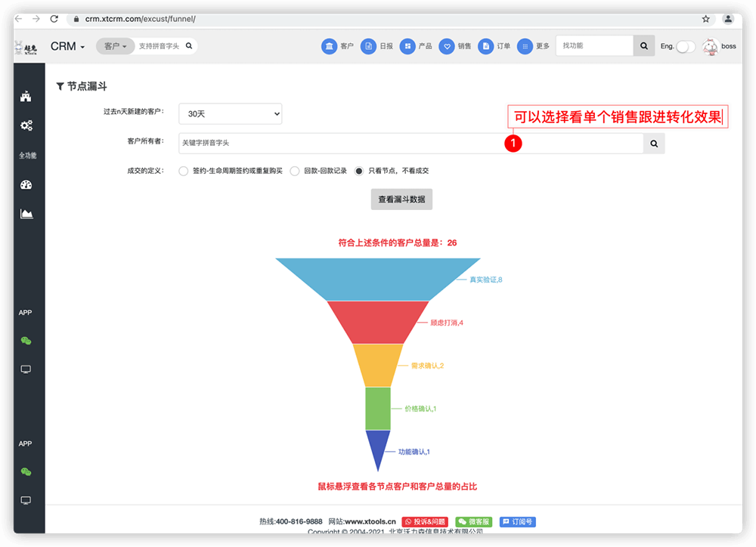Click the 更多 apps icon in top navigation

coord(525,46)
